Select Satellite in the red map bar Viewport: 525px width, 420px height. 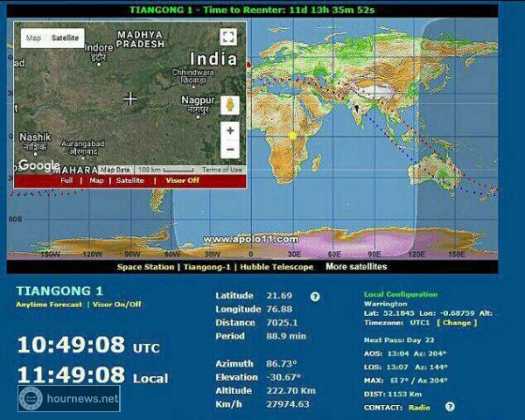129,180
